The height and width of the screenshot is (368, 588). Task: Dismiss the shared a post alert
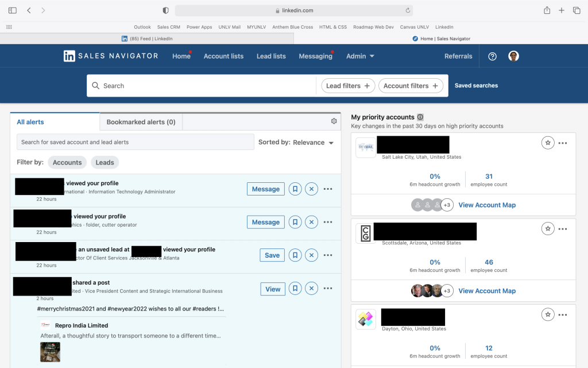[311, 289]
